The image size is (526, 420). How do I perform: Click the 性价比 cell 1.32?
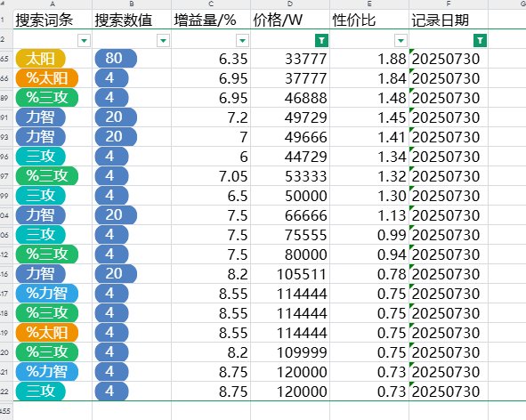coord(369,176)
